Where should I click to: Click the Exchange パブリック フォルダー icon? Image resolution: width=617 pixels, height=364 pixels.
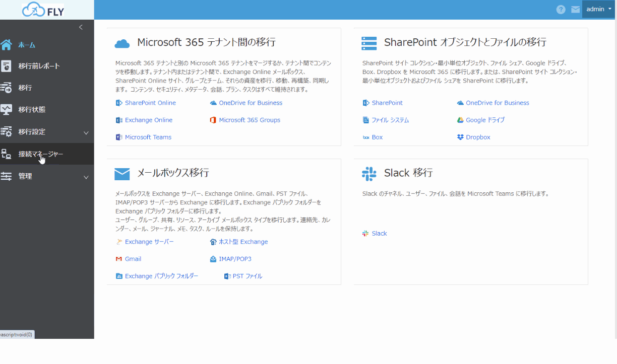119,276
